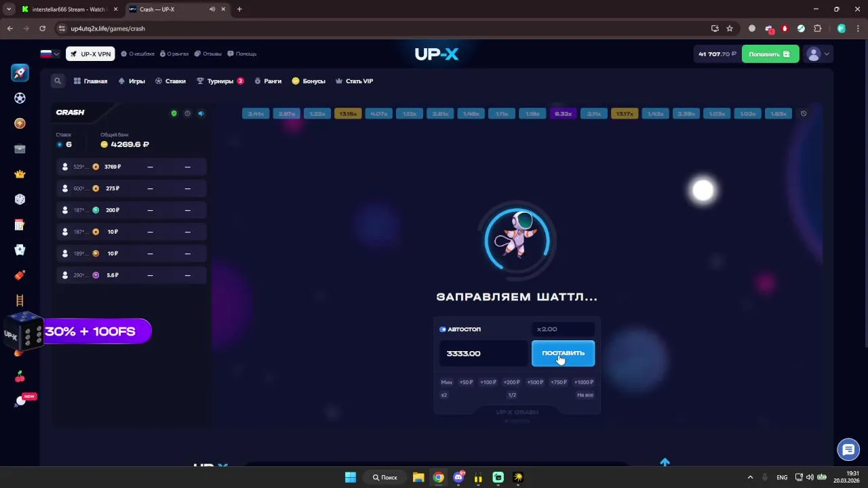This screenshot has width=868, height=488.
Task: Click the Мин bet preset
Action: [x=446, y=382]
